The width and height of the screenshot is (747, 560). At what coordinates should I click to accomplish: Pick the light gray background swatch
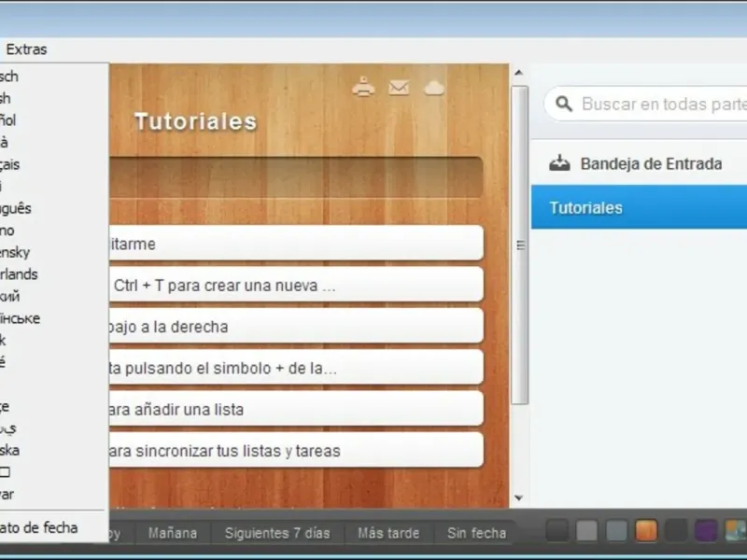587,530
